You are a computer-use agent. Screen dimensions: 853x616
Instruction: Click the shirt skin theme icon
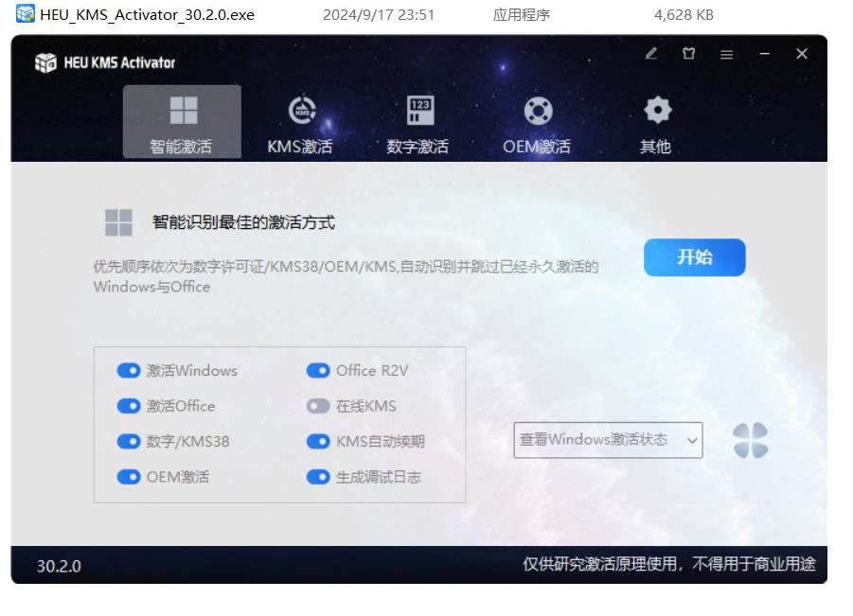coord(689,54)
